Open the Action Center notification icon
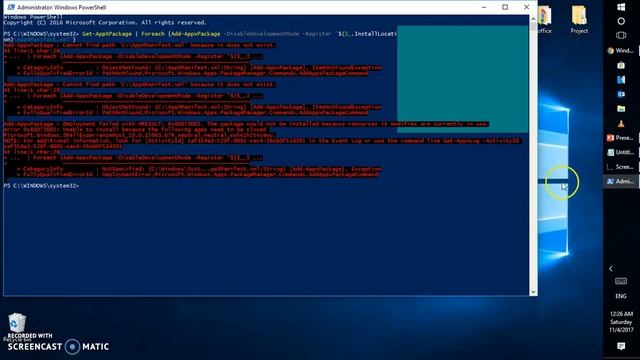This screenshot has width=640, height=360. click(621, 347)
